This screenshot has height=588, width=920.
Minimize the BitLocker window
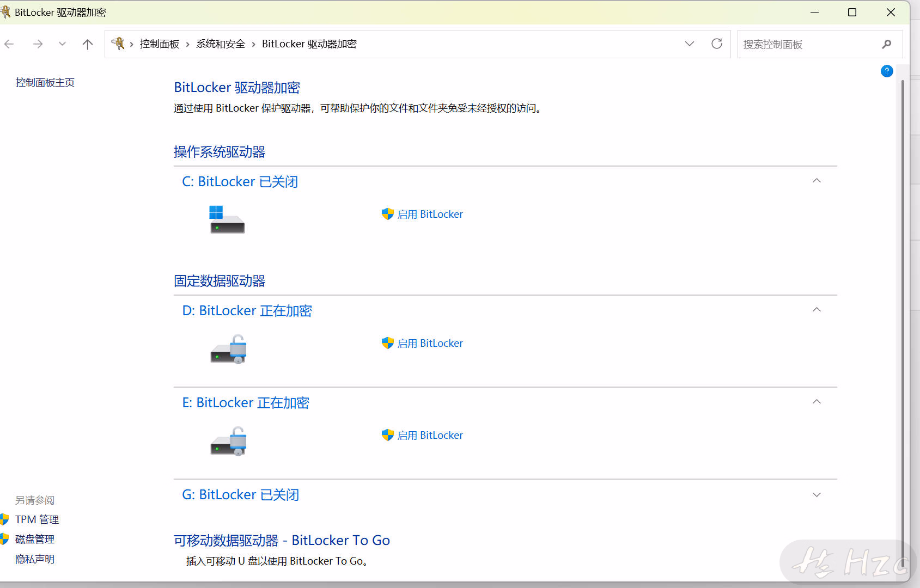tap(814, 13)
